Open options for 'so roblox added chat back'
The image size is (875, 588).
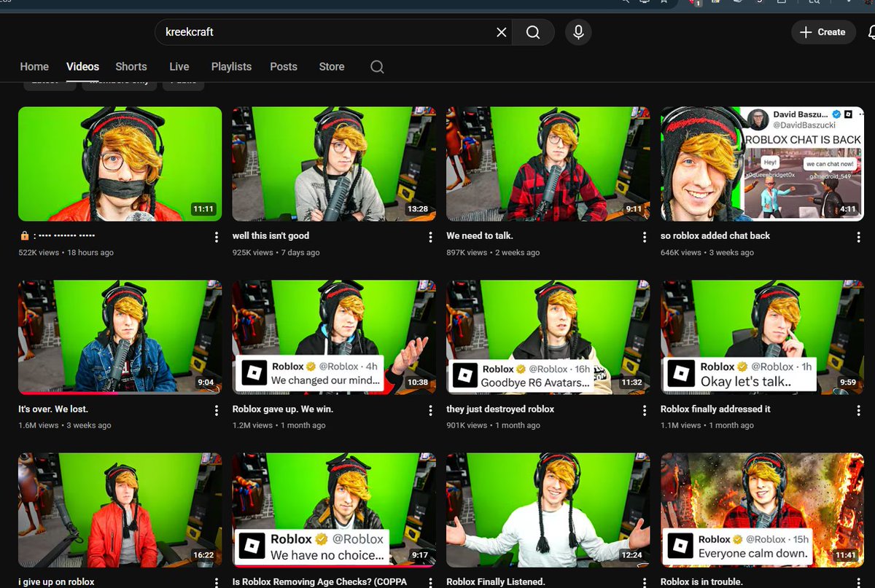tap(858, 238)
